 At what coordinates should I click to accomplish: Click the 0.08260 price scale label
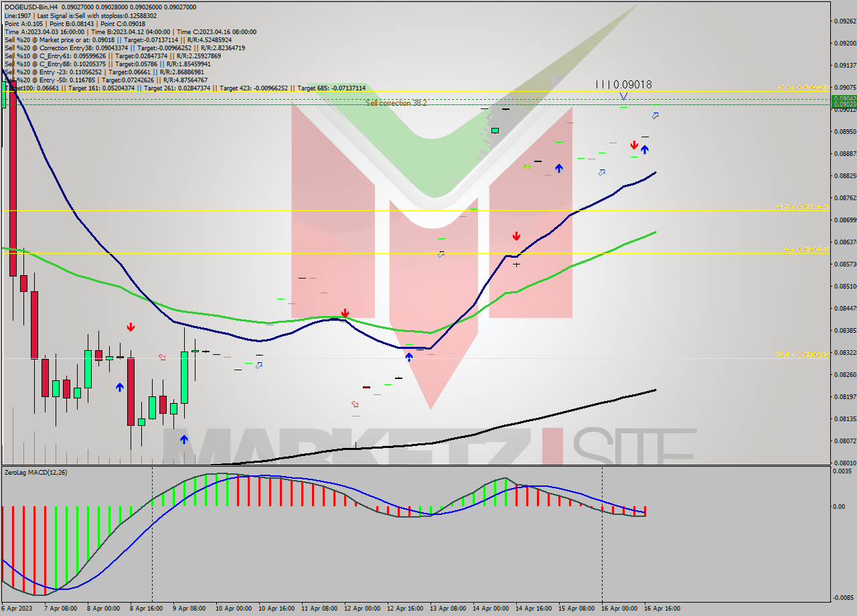[845, 375]
